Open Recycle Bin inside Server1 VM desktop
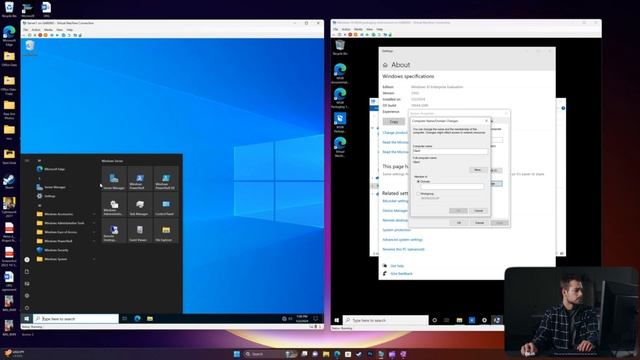The width and height of the screenshot is (640, 360). [x=30, y=47]
